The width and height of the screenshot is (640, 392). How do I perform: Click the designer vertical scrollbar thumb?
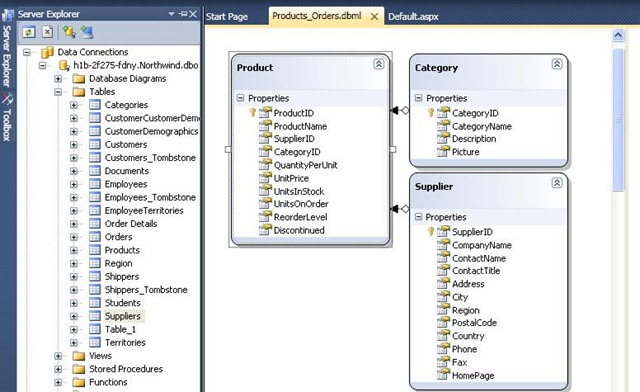tap(618, 120)
